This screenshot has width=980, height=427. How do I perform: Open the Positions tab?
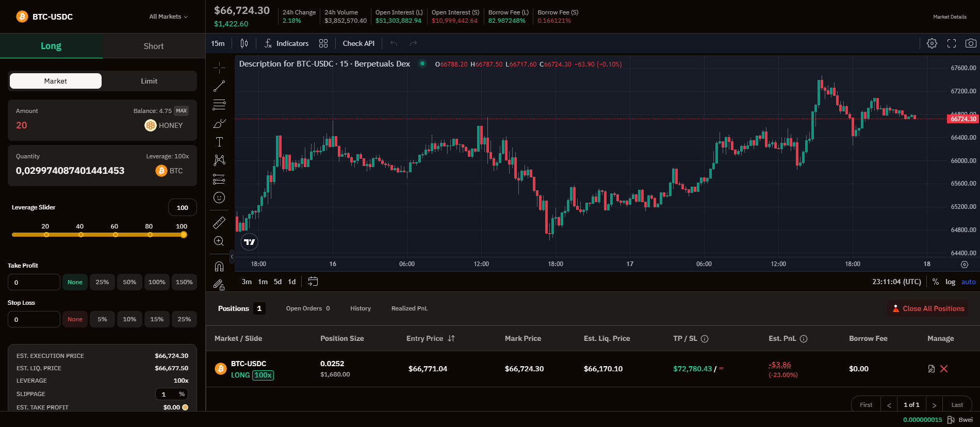pos(241,308)
